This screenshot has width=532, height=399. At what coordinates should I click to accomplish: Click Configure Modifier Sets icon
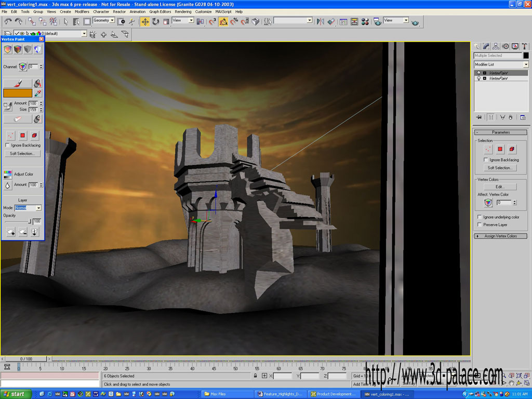point(523,117)
